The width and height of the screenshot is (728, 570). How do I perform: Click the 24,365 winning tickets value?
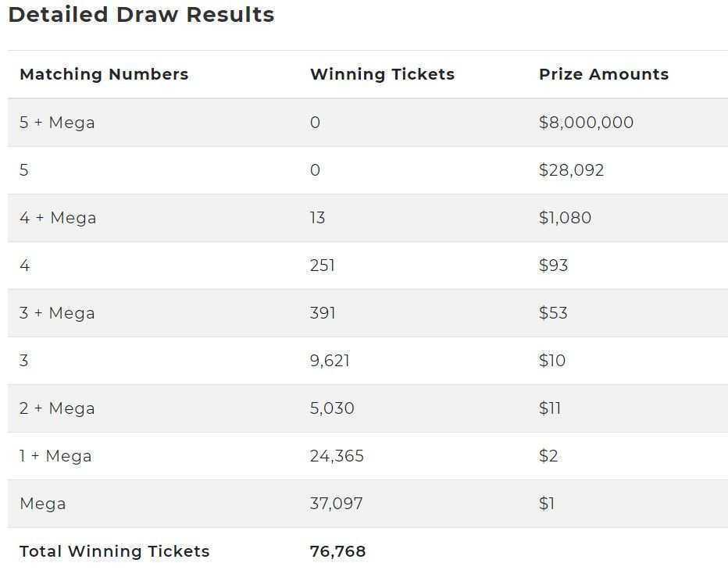tap(337, 456)
